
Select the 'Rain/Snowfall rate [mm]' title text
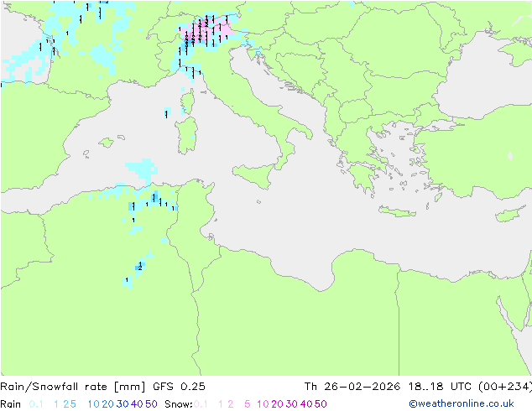[73, 387]
